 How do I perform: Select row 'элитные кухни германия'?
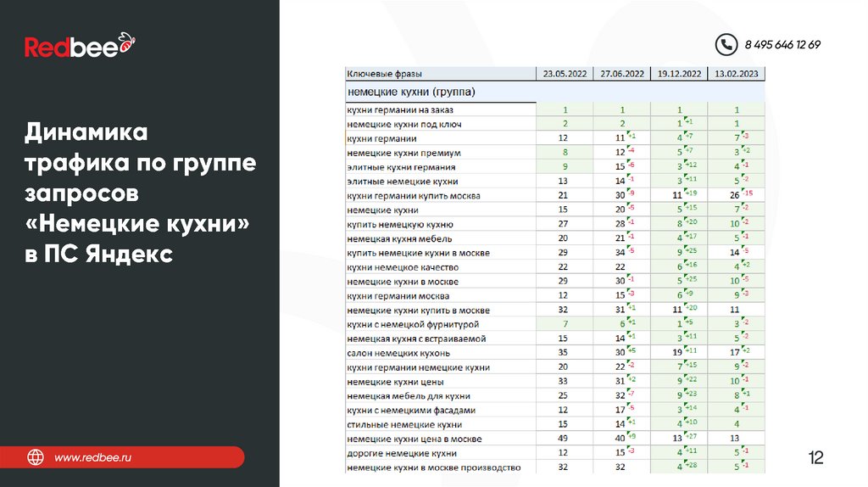coord(555,167)
